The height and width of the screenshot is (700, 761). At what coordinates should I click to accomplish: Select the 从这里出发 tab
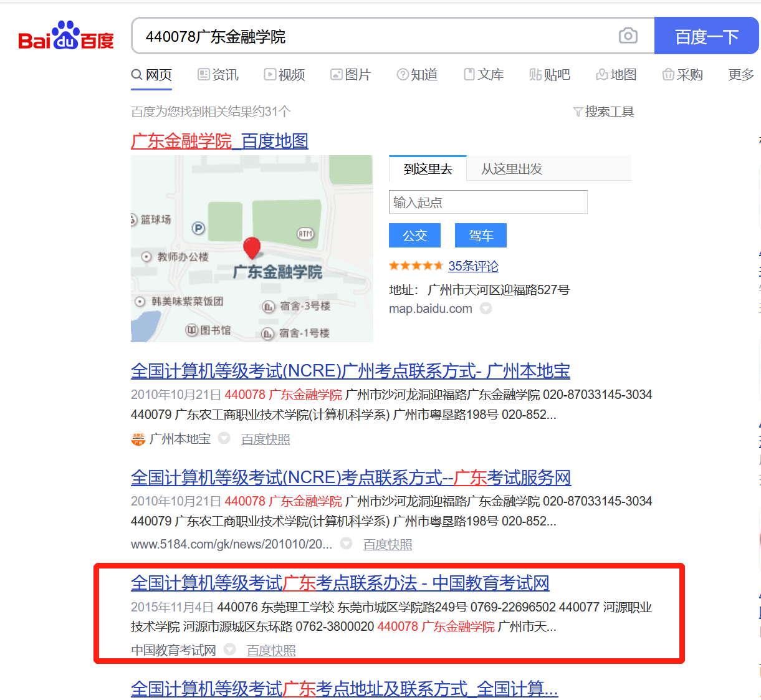(512, 169)
